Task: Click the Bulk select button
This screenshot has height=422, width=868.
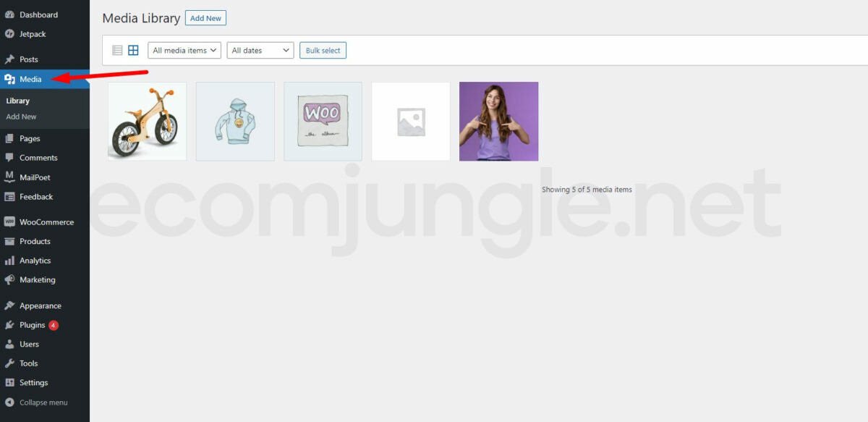Action: [x=323, y=51]
